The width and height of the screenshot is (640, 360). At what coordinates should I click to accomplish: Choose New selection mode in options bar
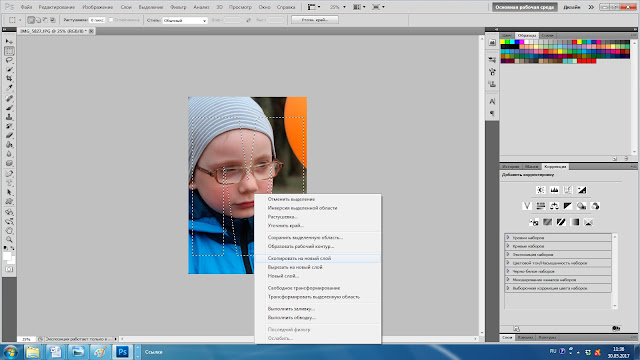coord(31,20)
